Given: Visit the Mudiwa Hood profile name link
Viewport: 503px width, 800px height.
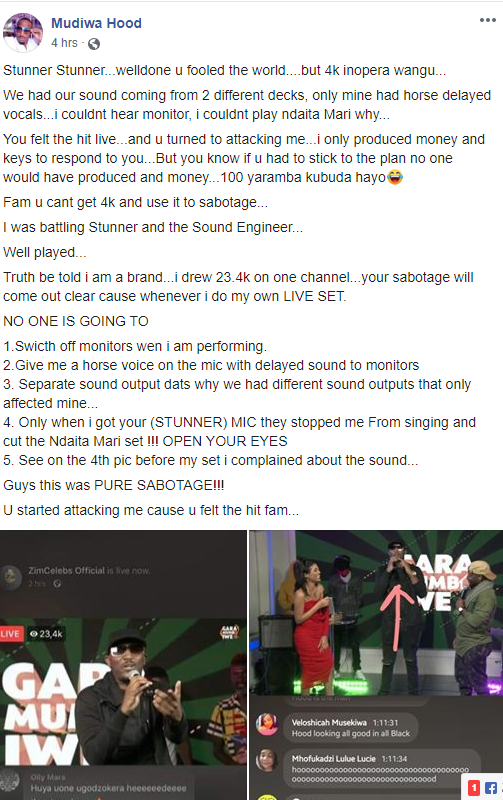Looking at the screenshot, I should (x=96, y=23).
